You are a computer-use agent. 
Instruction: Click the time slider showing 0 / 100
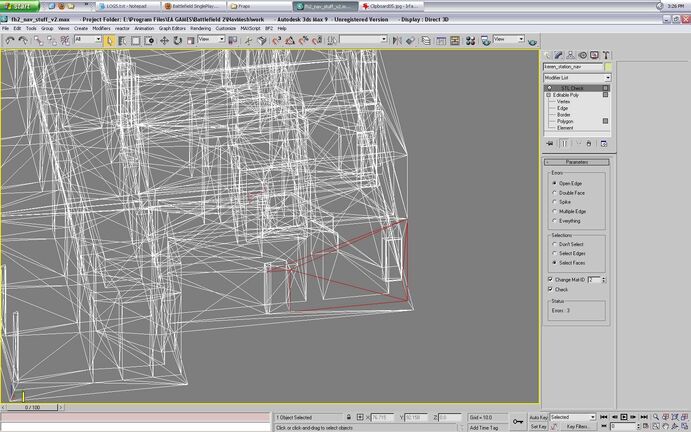pyautogui.click(x=33, y=407)
